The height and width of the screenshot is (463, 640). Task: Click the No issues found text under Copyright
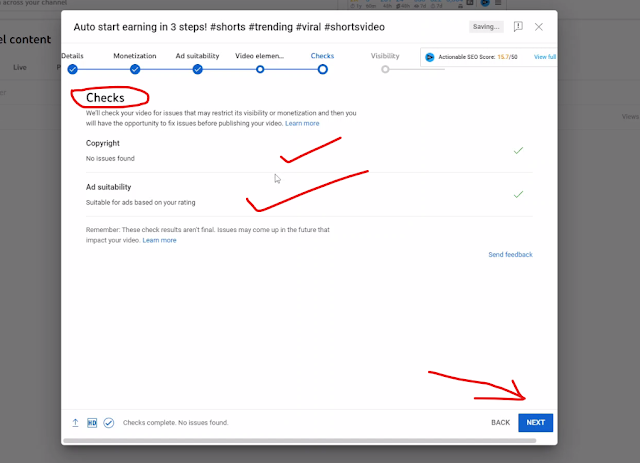[x=110, y=158]
